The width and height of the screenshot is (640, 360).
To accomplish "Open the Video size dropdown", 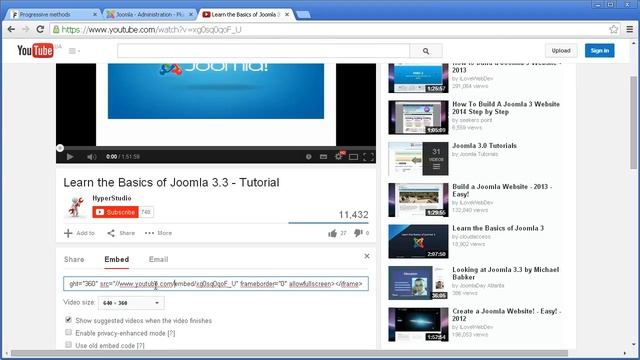I will coord(131,303).
